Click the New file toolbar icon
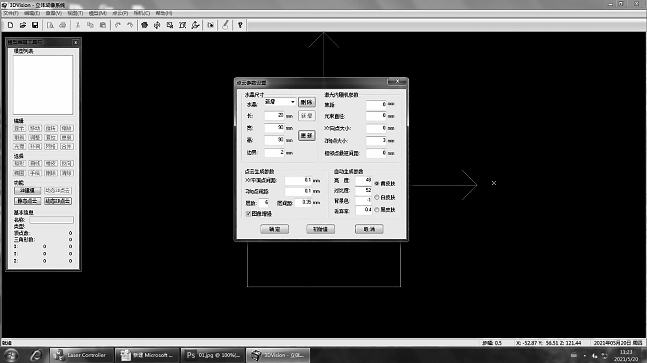The height and width of the screenshot is (363, 647). pyautogui.click(x=10, y=25)
